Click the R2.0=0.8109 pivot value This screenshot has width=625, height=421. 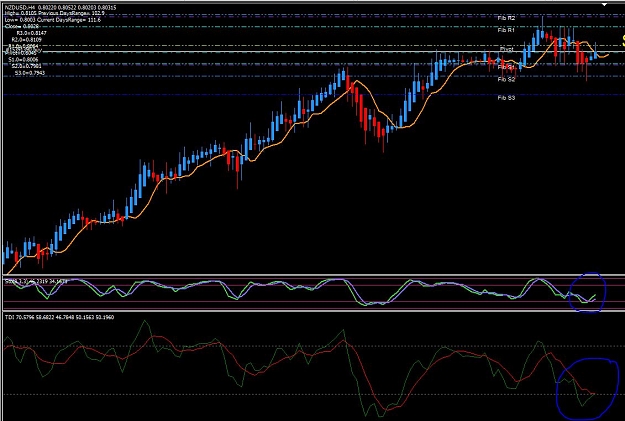coord(27,40)
